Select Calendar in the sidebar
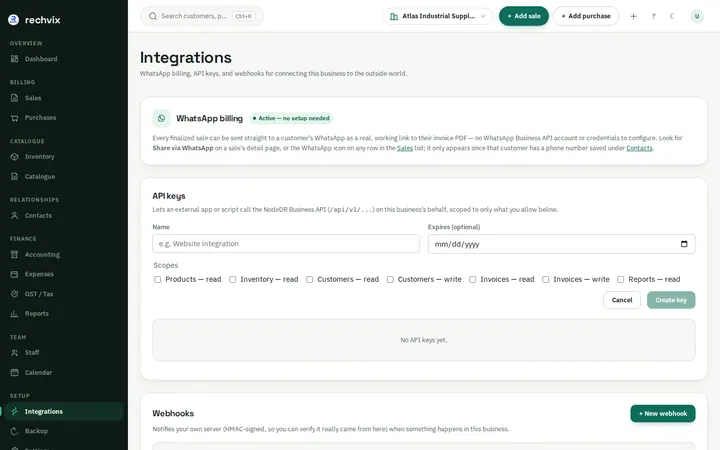720x450 pixels. click(64, 372)
